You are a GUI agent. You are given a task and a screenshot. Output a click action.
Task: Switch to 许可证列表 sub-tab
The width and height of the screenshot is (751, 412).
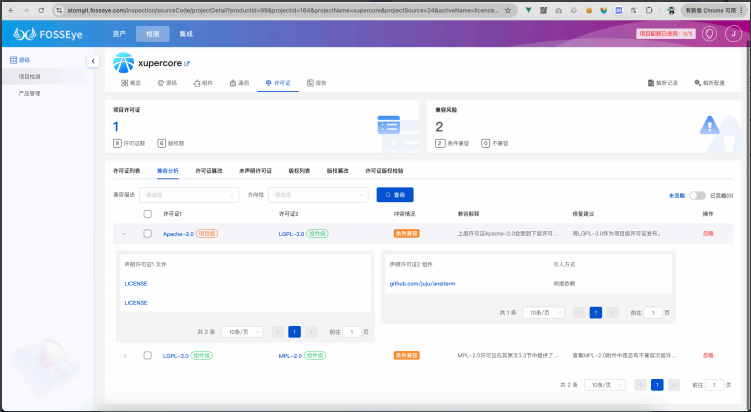[126, 171]
